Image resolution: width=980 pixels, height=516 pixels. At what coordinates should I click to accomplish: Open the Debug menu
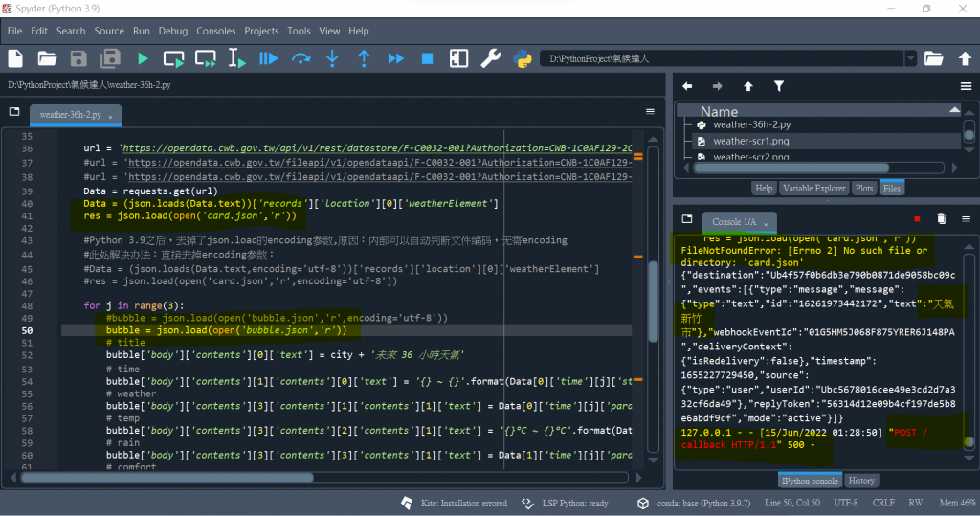(x=173, y=31)
